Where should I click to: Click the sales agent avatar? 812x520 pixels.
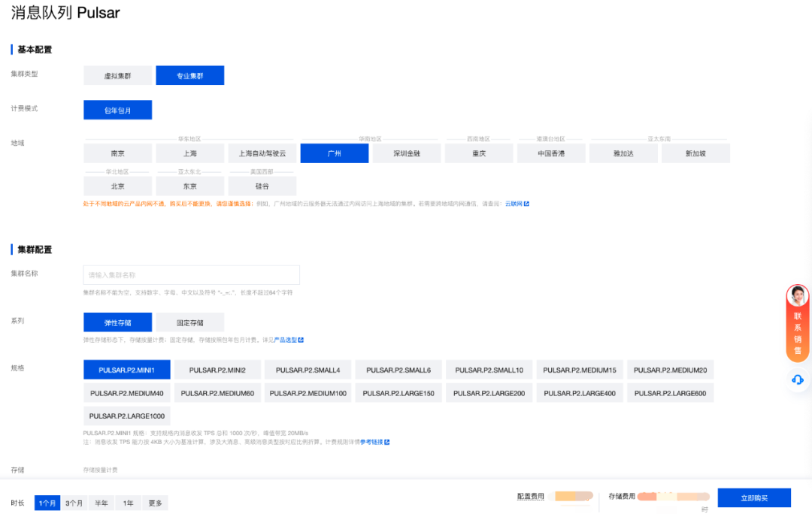click(798, 296)
